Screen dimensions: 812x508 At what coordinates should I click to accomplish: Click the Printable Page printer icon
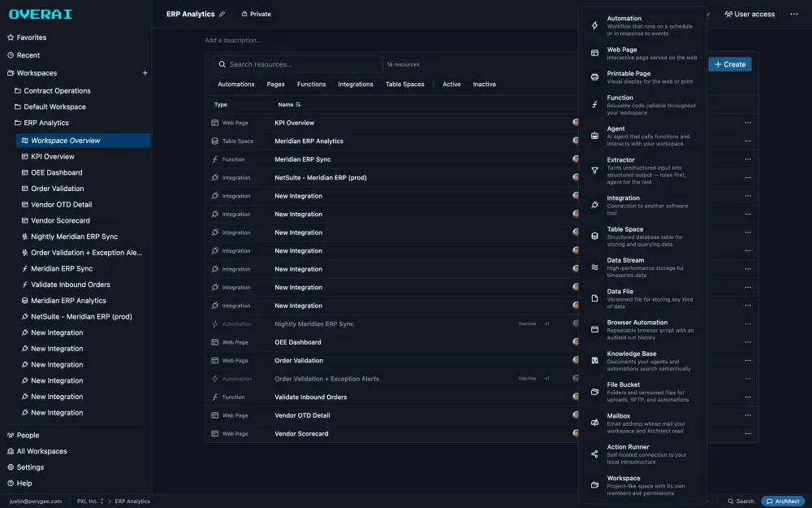tap(594, 76)
